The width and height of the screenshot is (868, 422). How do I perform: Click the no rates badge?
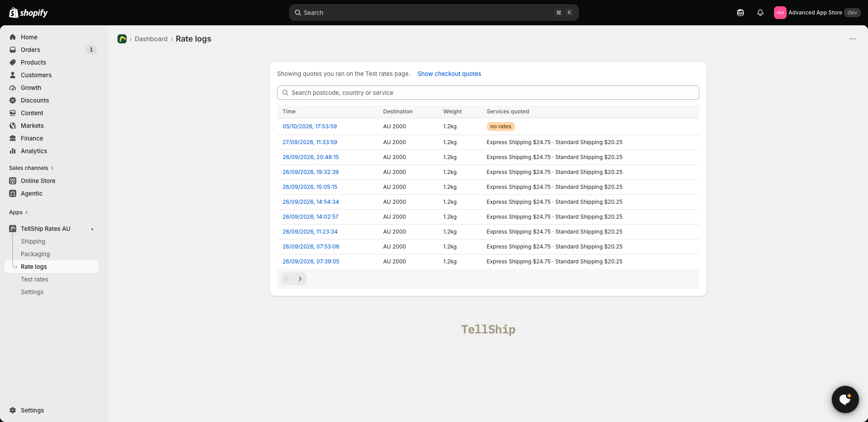pos(500,127)
